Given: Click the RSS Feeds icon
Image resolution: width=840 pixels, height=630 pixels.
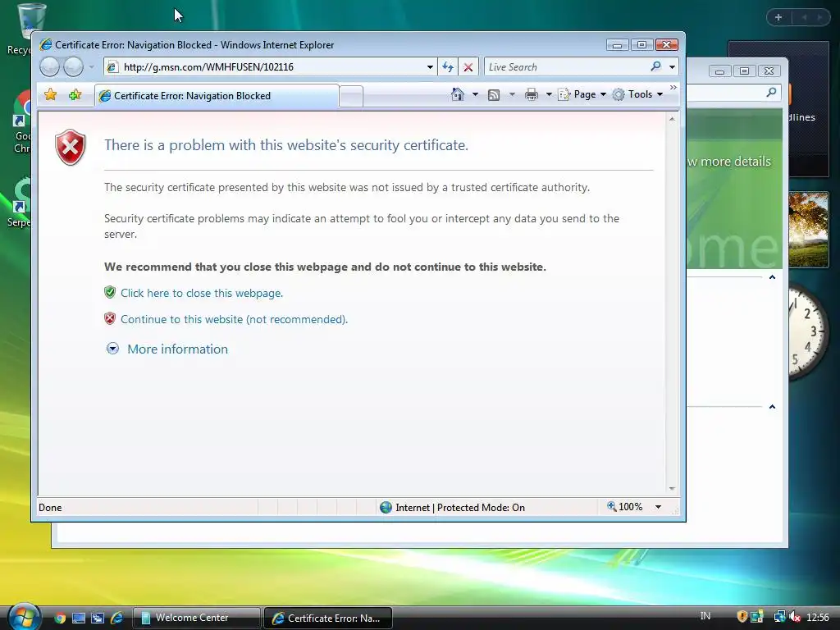Looking at the screenshot, I should click(493, 95).
